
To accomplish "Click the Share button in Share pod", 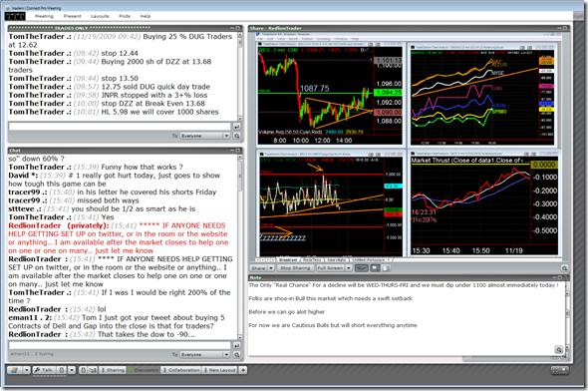I will coord(259,268).
